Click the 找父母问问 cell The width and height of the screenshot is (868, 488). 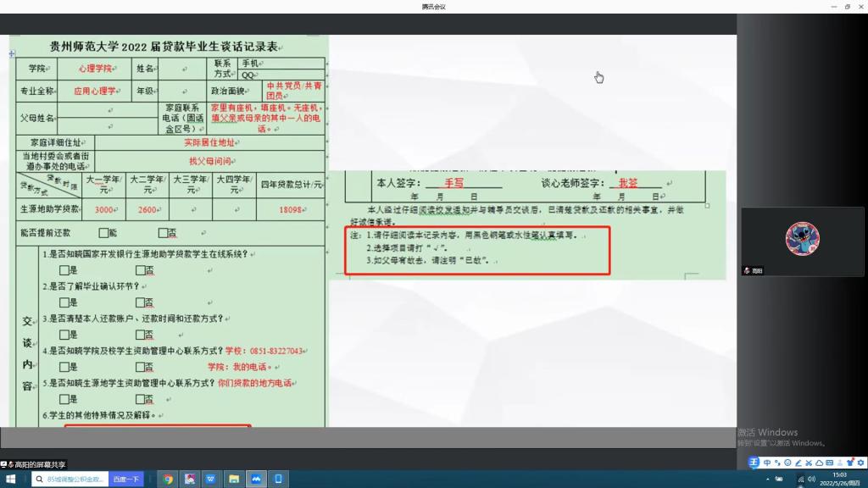click(210, 161)
